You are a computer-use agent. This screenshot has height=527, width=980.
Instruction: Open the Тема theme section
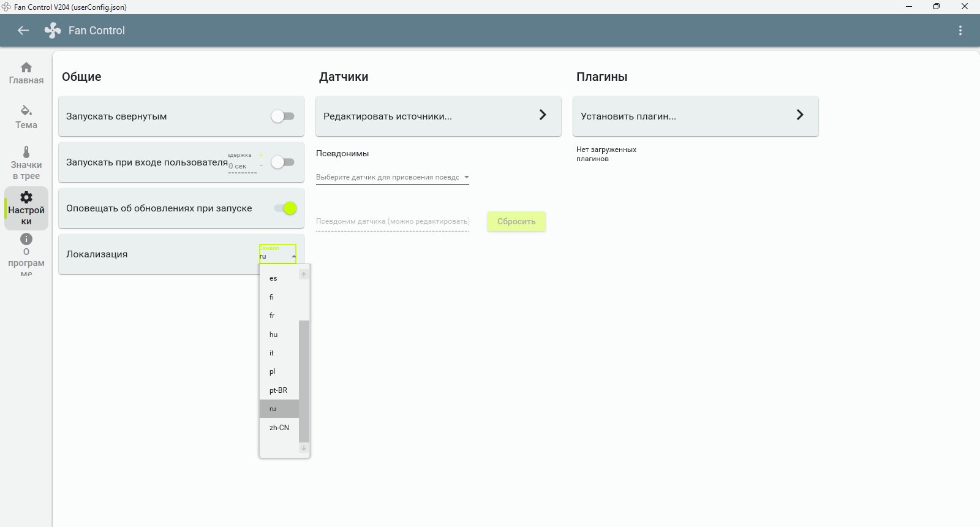[x=26, y=117]
